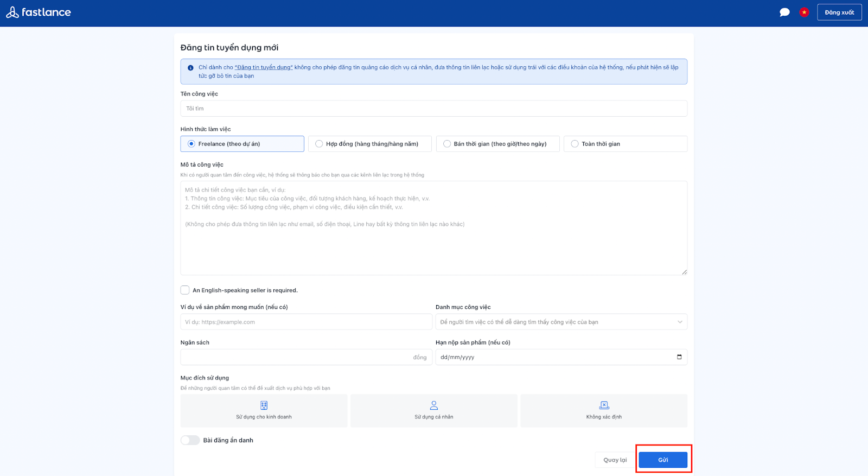
Task: Click the Gửi submit button
Action: coord(662,460)
